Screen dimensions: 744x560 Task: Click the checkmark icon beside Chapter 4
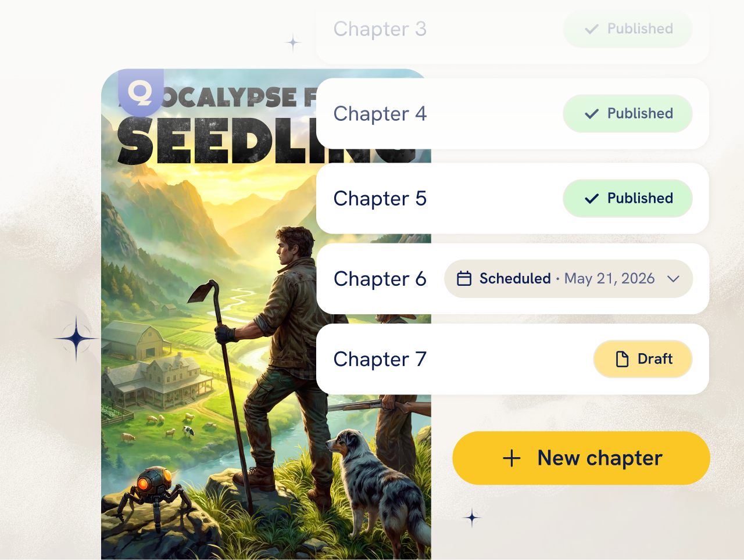[592, 114]
